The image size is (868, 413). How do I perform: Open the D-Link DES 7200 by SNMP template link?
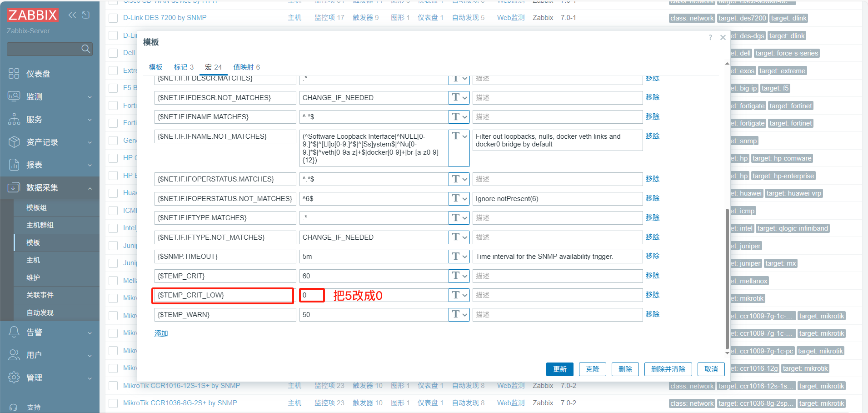165,18
